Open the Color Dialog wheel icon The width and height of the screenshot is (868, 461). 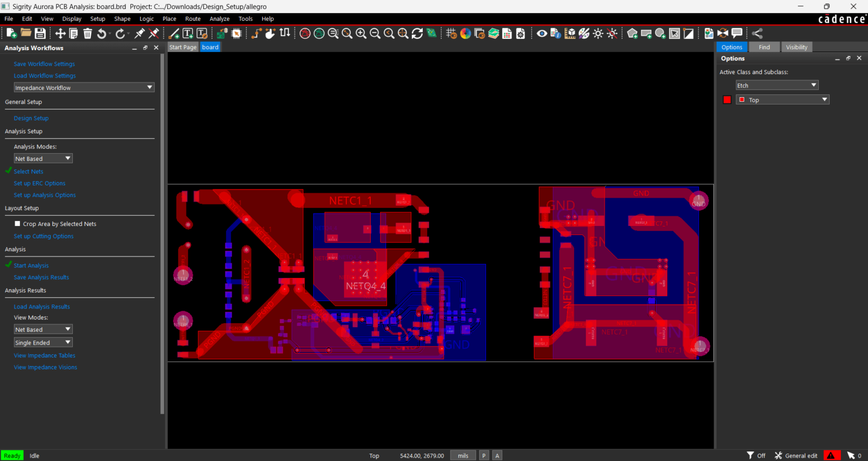pos(465,33)
